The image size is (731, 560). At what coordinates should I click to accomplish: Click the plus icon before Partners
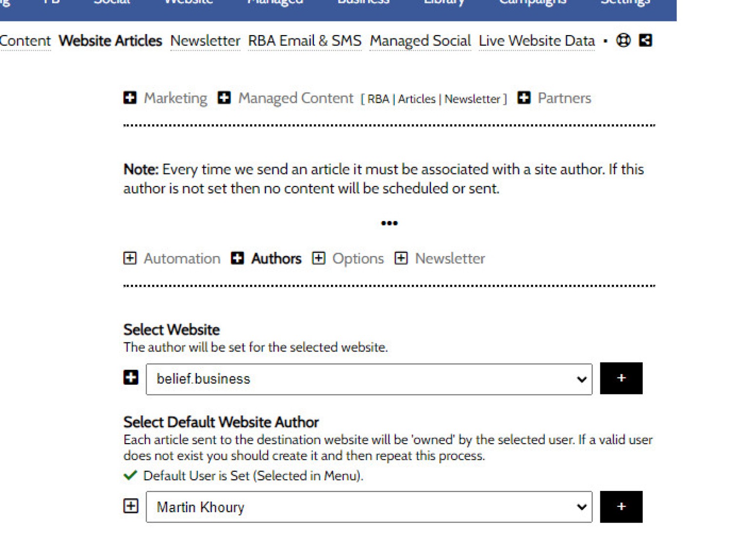(524, 97)
